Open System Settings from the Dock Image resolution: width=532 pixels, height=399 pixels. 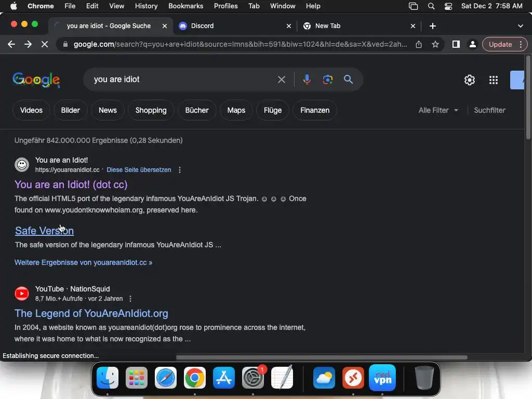(x=253, y=378)
